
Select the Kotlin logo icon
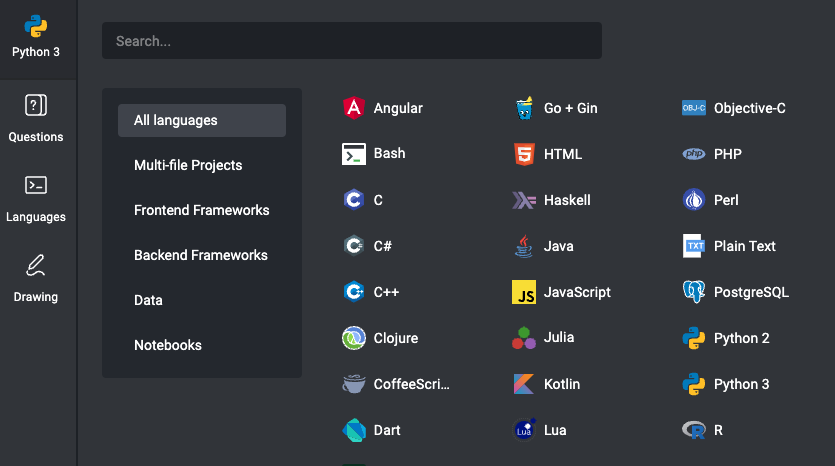[x=523, y=384]
